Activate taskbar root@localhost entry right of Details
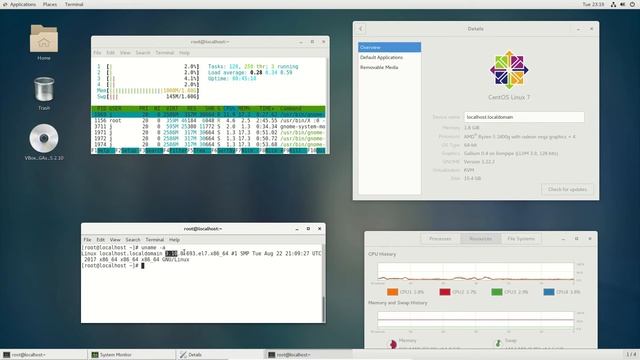 (309, 355)
